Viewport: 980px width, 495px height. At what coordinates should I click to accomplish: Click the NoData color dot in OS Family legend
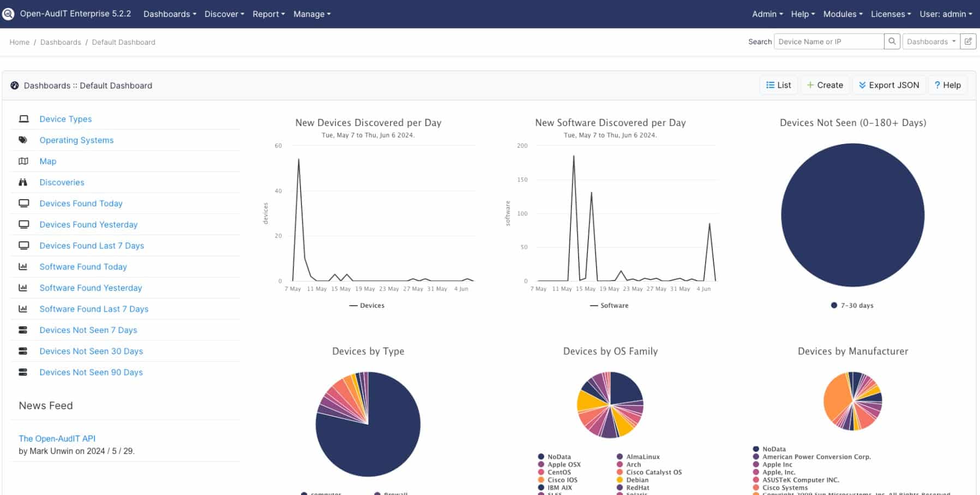[x=541, y=456]
